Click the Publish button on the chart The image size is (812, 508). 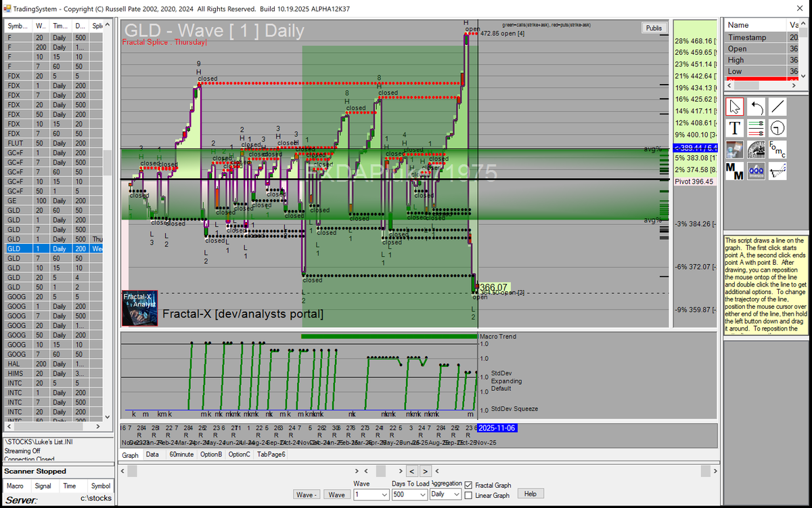[x=654, y=28]
